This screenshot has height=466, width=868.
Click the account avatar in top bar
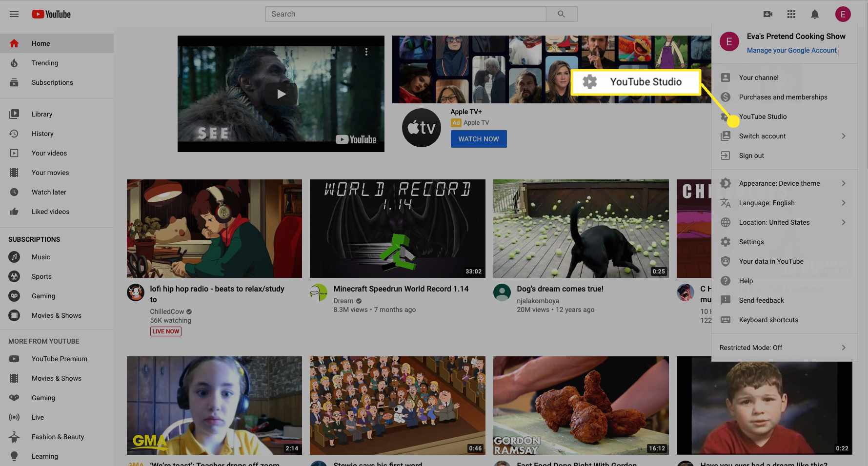point(843,14)
